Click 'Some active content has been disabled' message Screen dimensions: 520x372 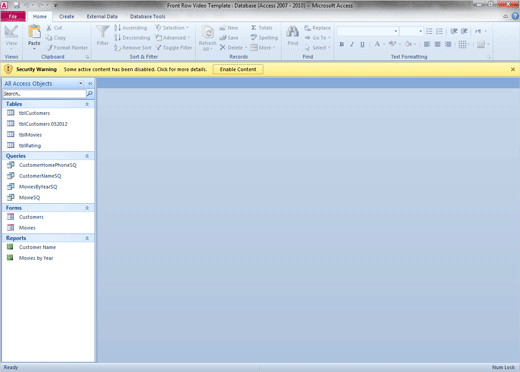click(135, 69)
